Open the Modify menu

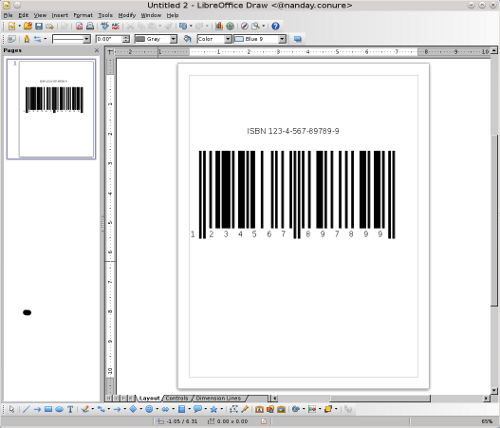(x=127, y=15)
